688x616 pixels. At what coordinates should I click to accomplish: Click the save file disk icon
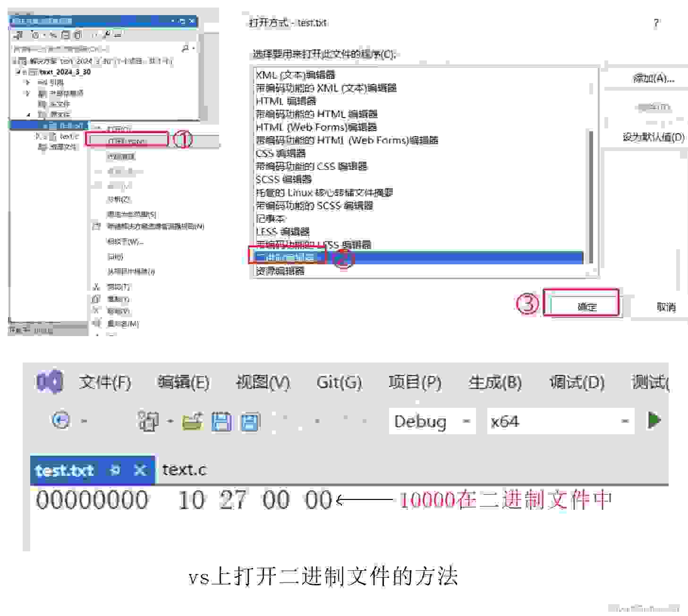[221, 421]
